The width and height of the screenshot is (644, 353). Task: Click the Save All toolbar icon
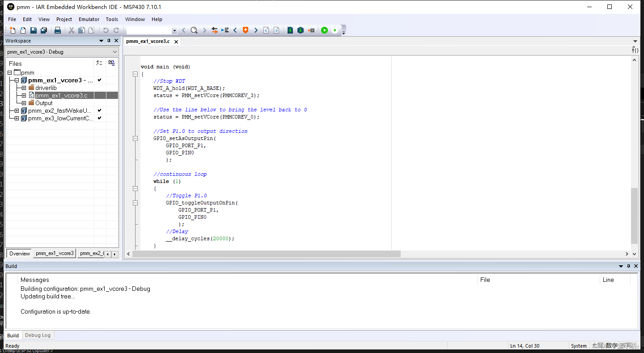[44, 30]
